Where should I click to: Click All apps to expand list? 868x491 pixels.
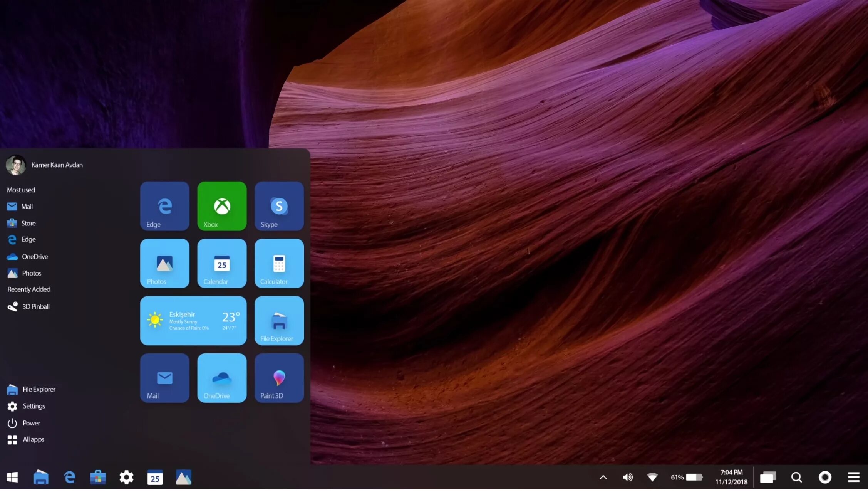33,439
